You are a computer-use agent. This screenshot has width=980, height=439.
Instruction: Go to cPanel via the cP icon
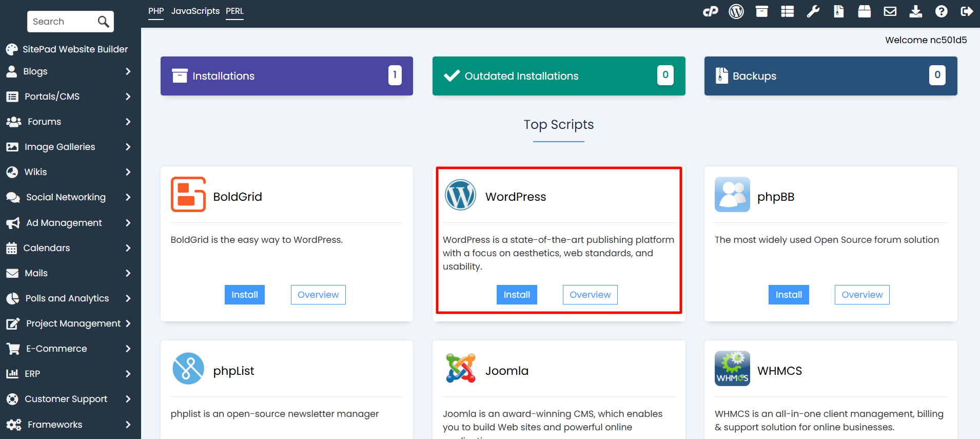[x=710, y=11]
